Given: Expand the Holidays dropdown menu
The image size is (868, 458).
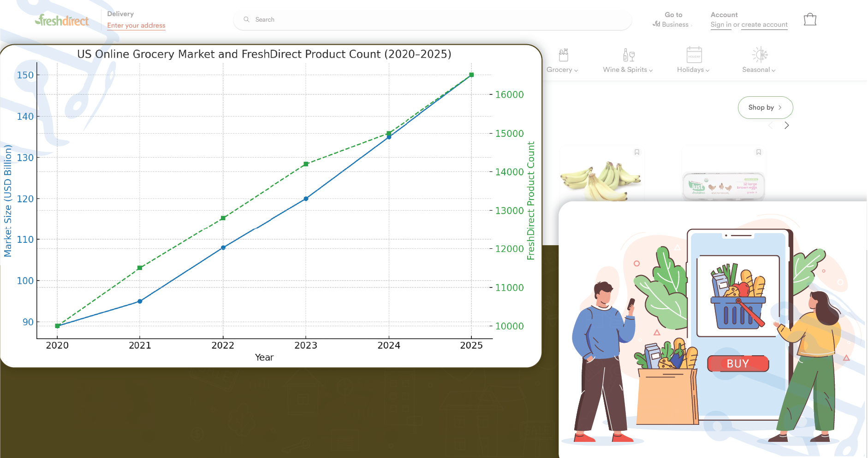Looking at the screenshot, I should [x=693, y=70].
